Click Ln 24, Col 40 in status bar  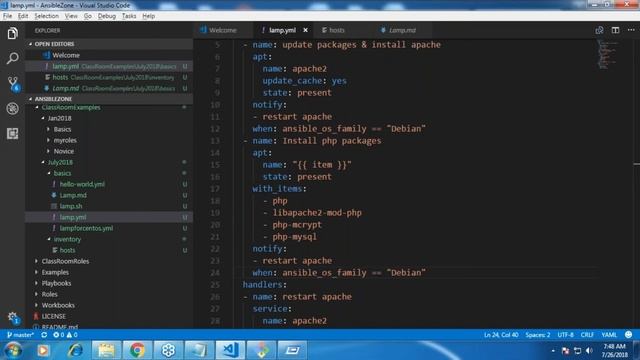501,335
